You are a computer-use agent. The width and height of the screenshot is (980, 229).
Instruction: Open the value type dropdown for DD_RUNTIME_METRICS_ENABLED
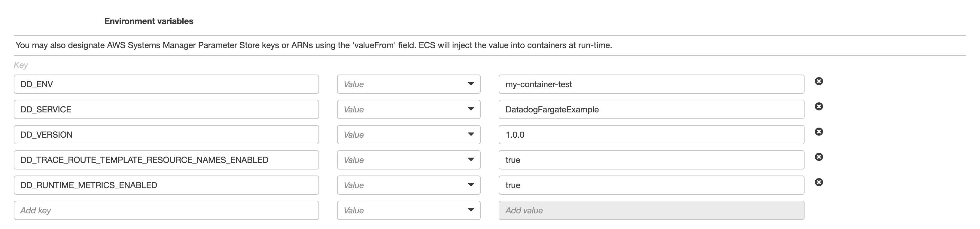[x=472, y=185]
